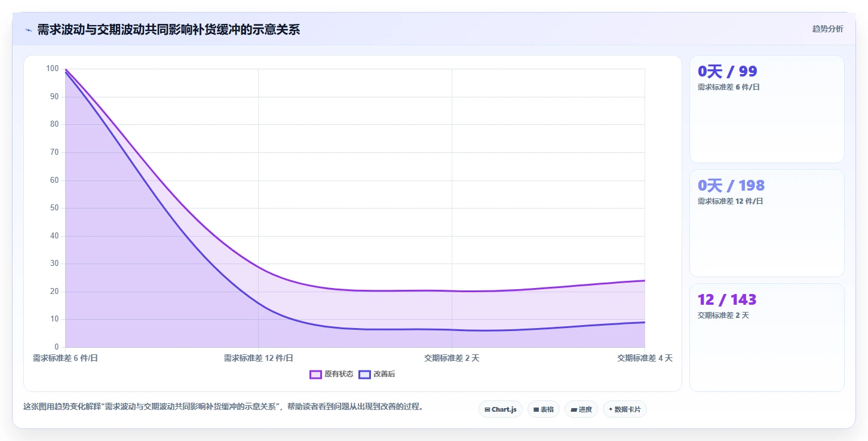
Task: Open the card showing 12 / 143
Action: [767, 337]
